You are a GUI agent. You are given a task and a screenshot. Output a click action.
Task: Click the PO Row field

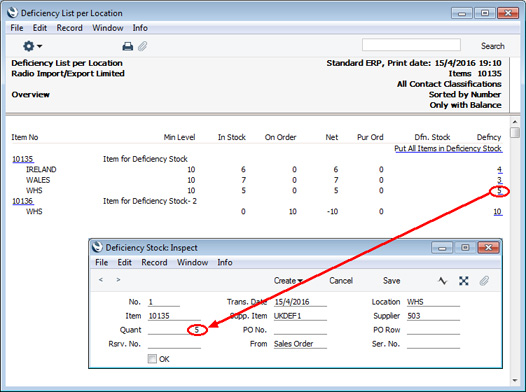point(433,330)
